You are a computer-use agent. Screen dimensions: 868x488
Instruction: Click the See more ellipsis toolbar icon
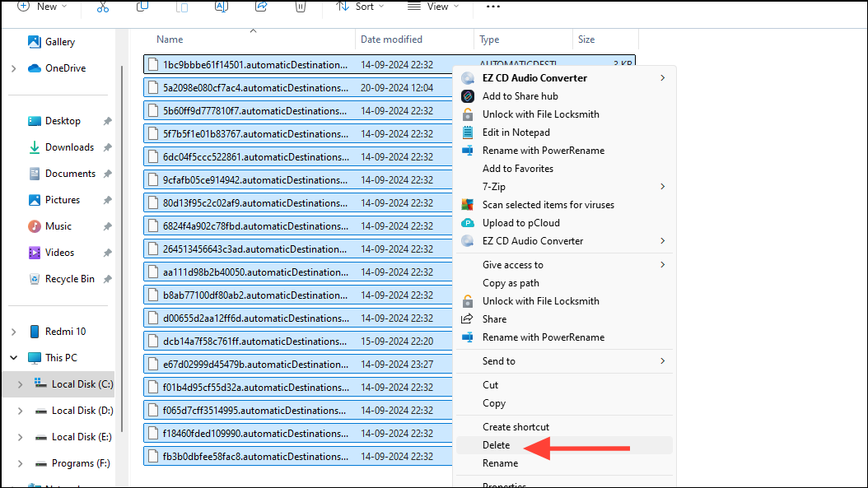492,7
